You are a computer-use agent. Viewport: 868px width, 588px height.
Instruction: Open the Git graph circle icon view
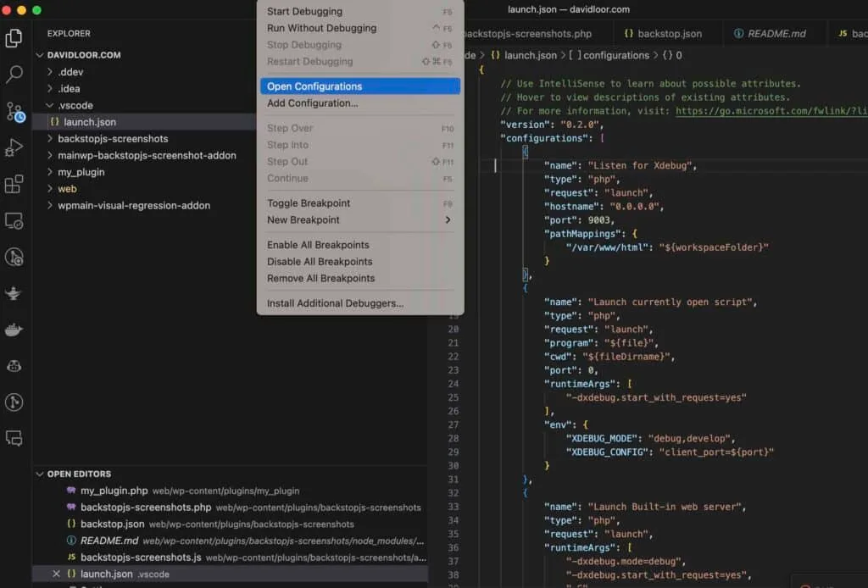pos(14,402)
